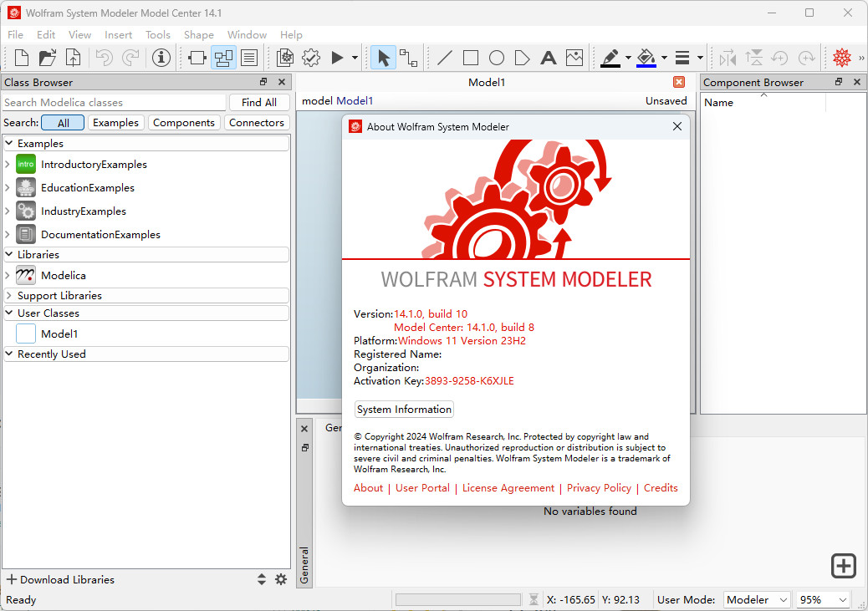The height and width of the screenshot is (611, 868).
Task: Open the simulate options dropdown arrow
Action: click(x=355, y=58)
